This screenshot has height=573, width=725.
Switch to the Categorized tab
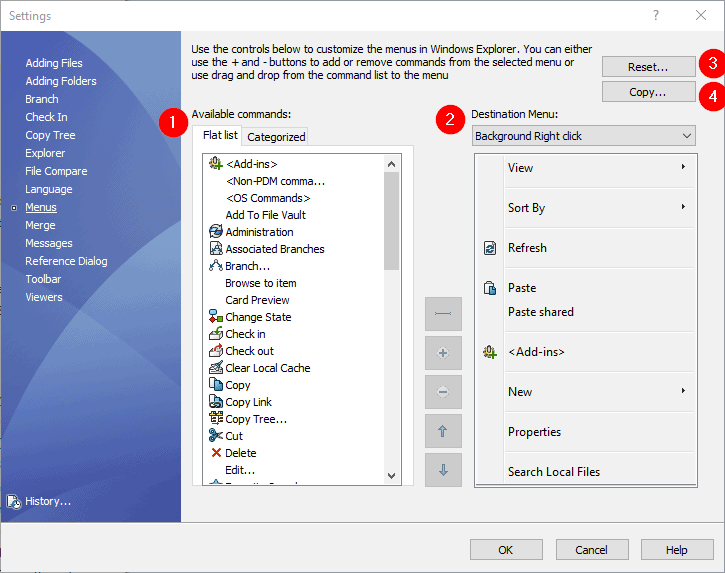276,137
